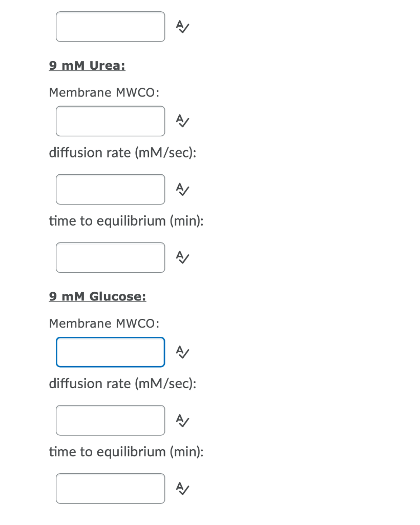The image size is (420, 525).
Task: Click the underlined '9 mM Urea:' heading
Action: 87,66
